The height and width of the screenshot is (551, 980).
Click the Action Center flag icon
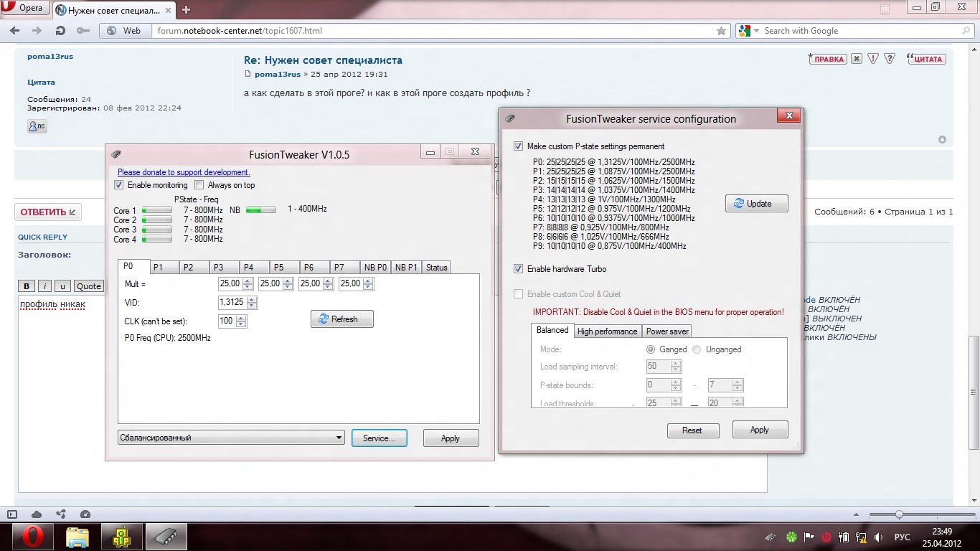pyautogui.click(x=808, y=537)
